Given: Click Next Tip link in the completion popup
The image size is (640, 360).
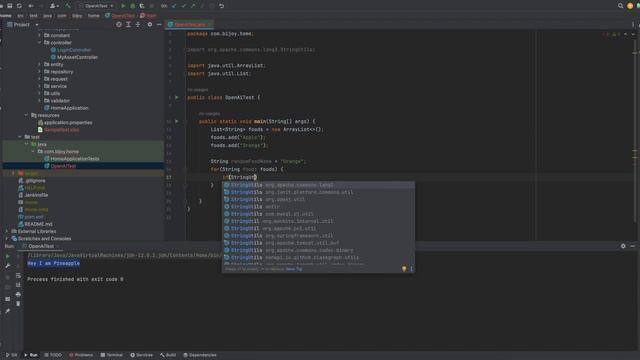Looking at the screenshot, I should (294, 269).
